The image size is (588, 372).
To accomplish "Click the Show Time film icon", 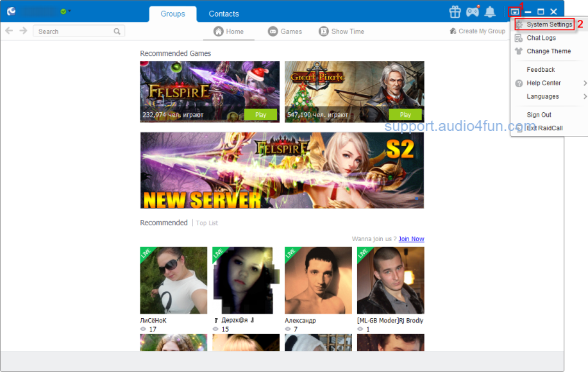I will pos(324,31).
